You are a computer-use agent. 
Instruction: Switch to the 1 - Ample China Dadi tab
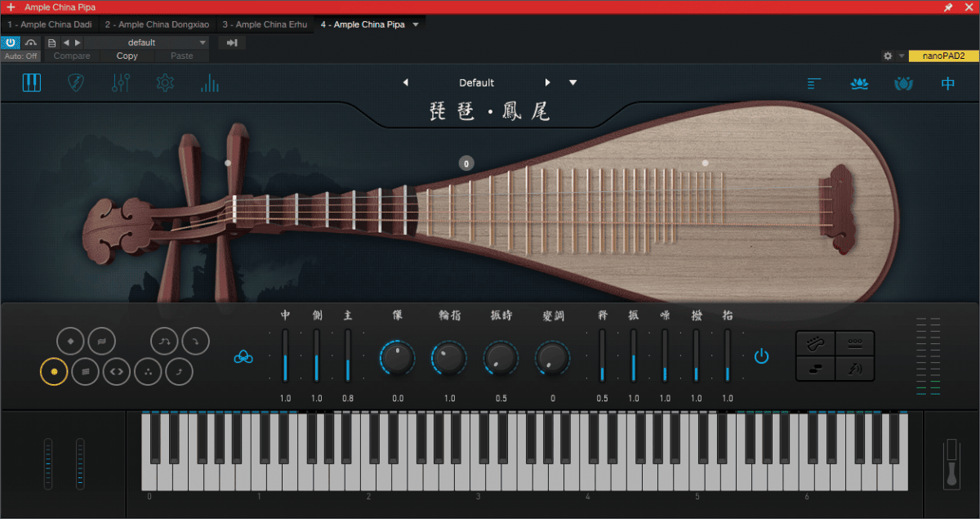(x=49, y=25)
